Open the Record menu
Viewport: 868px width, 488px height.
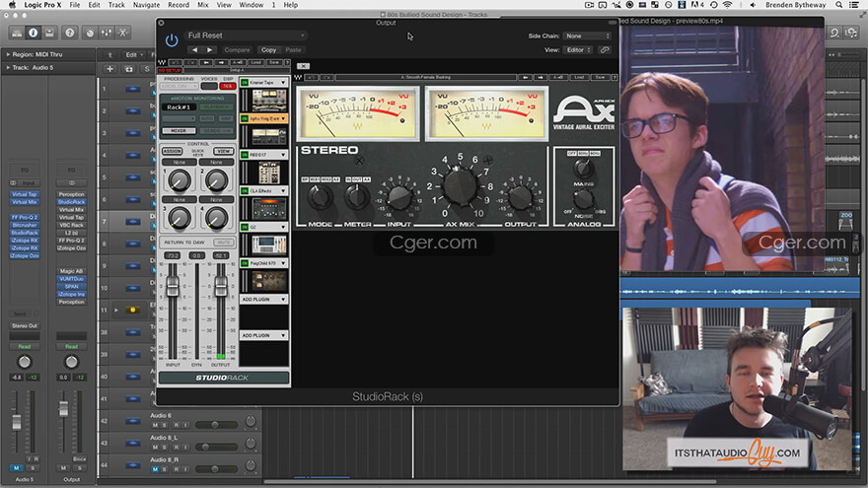(179, 5)
